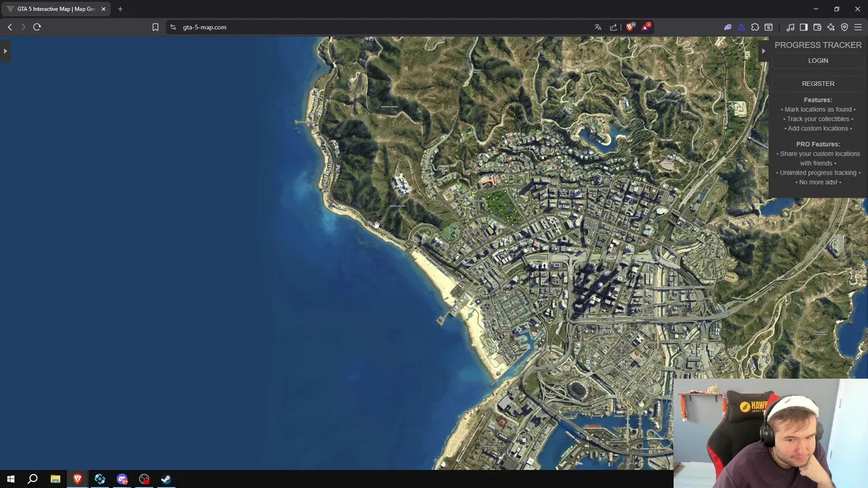This screenshot has width=868, height=488.
Task: Bookmark this page with bookmark icon
Action: point(155,27)
